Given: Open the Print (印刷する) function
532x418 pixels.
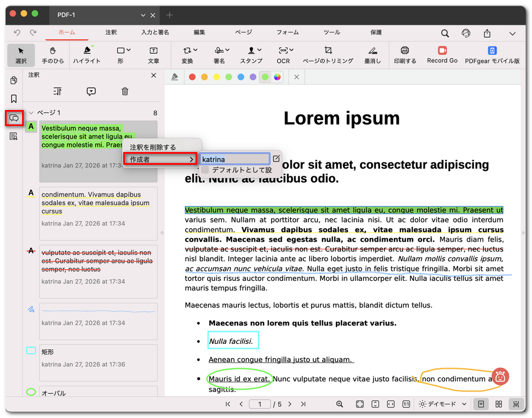Looking at the screenshot, I should point(405,54).
